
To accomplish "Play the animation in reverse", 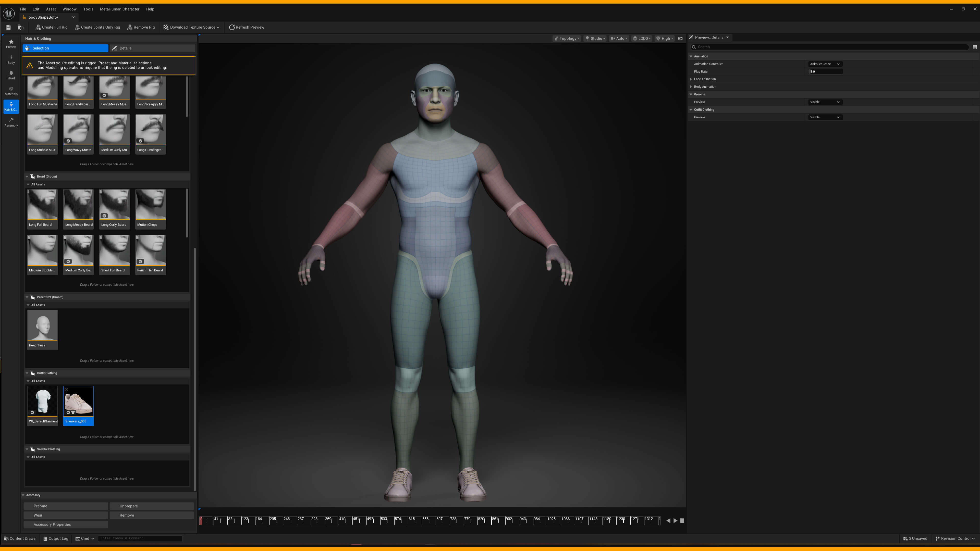I will [668, 521].
